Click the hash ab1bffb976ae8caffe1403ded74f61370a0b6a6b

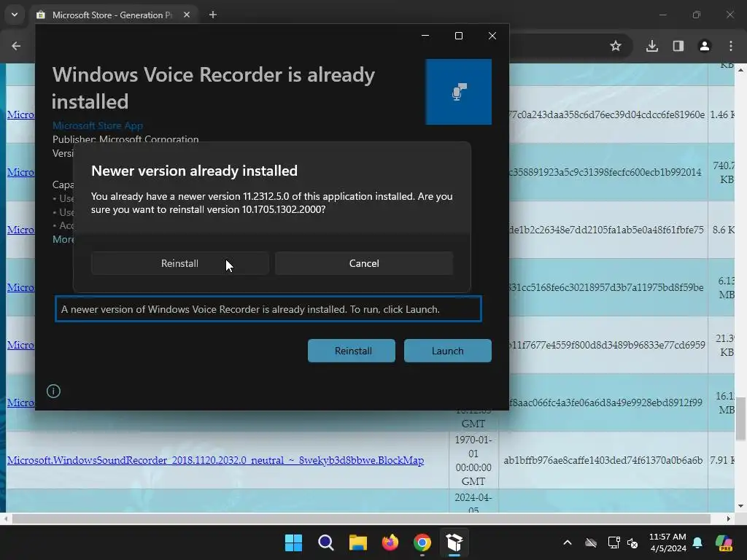pos(603,461)
